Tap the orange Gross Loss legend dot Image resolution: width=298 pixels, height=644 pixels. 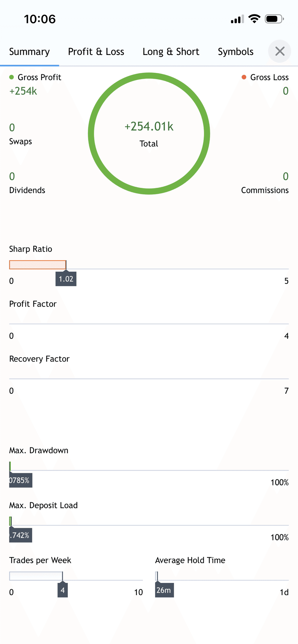point(244,77)
